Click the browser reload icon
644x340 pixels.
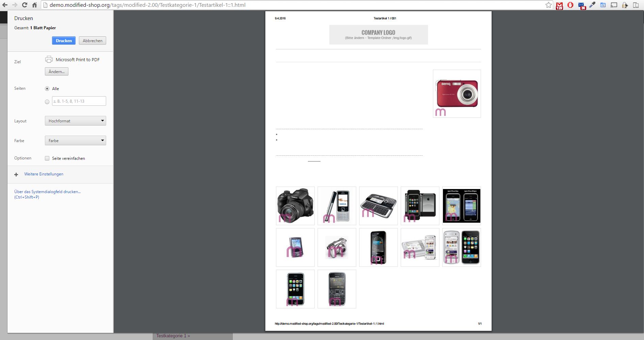coord(24,5)
